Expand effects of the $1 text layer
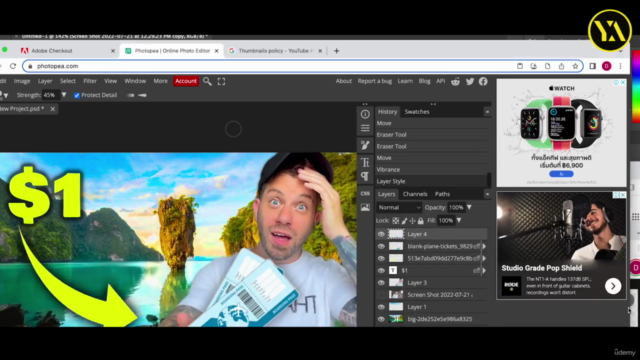 click(x=484, y=270)
